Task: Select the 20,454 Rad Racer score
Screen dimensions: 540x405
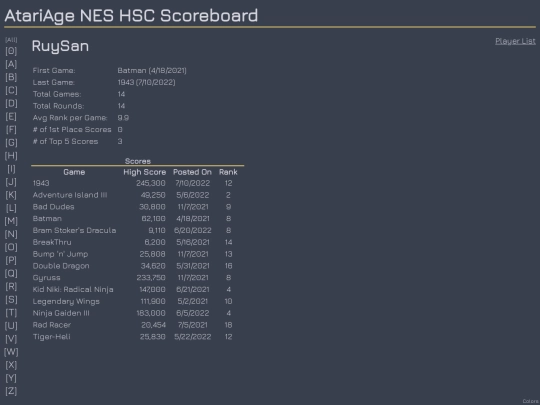Action: tap(153, 325)
